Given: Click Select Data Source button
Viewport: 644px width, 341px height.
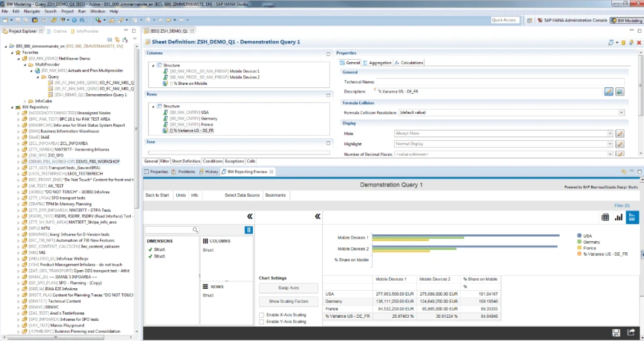Looking at the screenshot, I should [x=242, y=195].
